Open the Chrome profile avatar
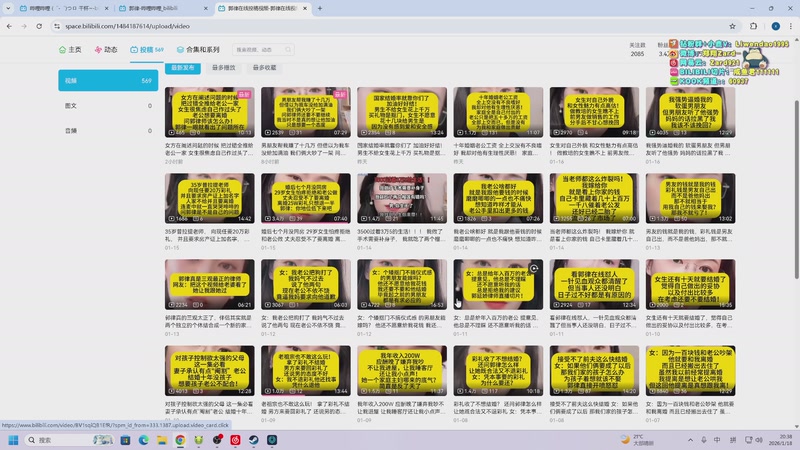The height and width of the screenshot is (450, 800). [x=776, y=26]
